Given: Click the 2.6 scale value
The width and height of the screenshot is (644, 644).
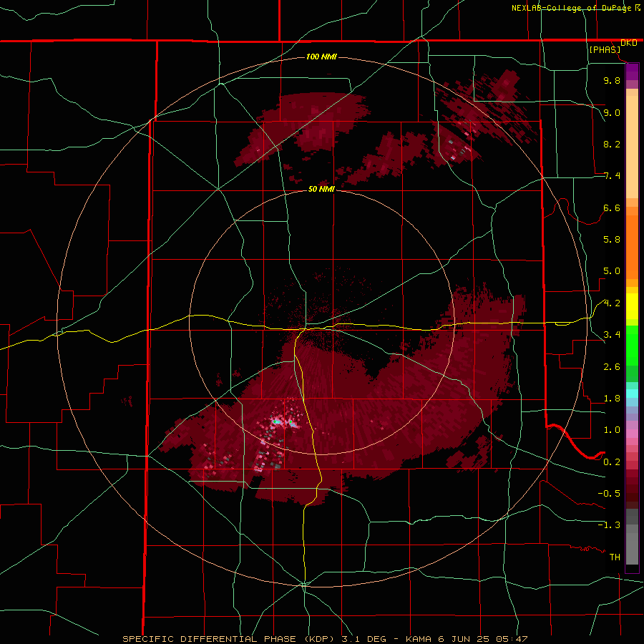Looking at the screenshot, I should [612, 367].
